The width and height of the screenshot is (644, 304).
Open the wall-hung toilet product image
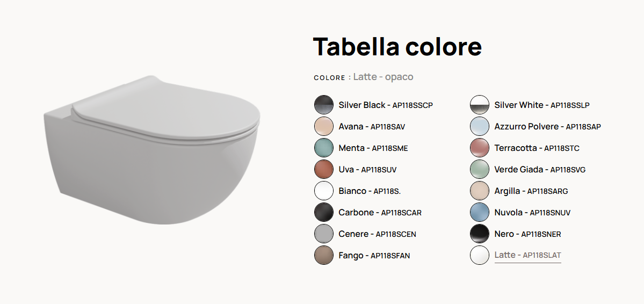pyautogui.click(x=152, y=150)
